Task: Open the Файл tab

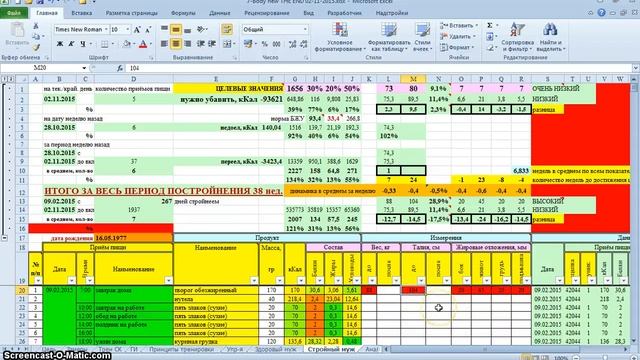Action: [14, 13]
